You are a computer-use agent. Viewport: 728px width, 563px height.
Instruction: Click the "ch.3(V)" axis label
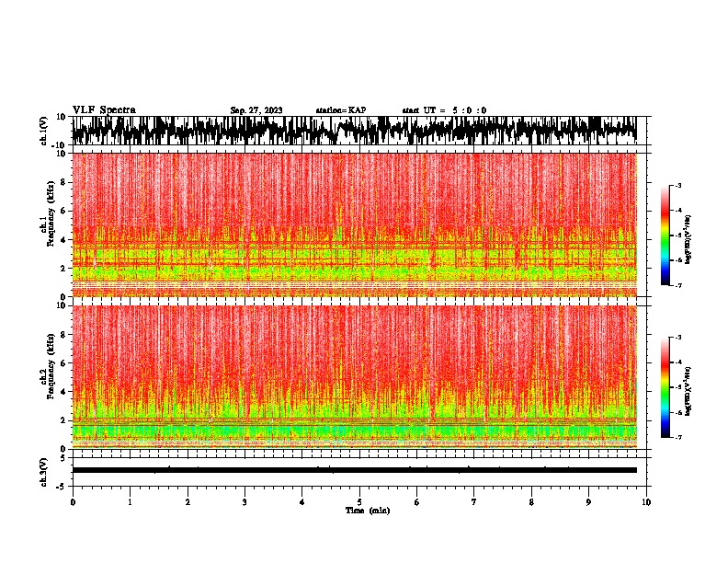pos(44,472)
